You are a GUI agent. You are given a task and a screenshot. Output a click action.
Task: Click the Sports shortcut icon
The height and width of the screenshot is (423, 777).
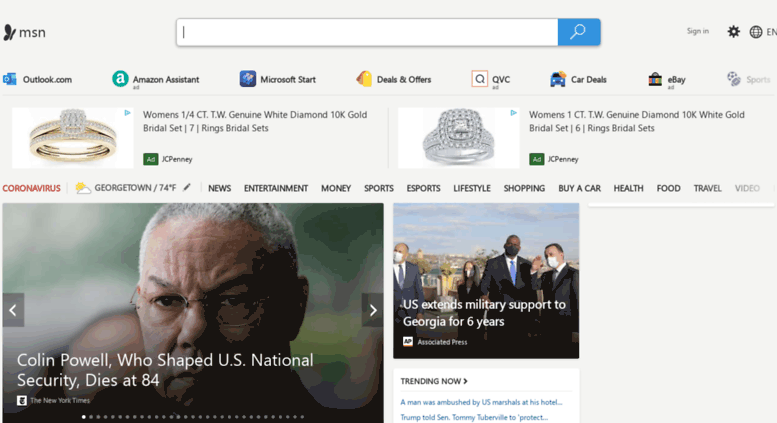[734, 79]
